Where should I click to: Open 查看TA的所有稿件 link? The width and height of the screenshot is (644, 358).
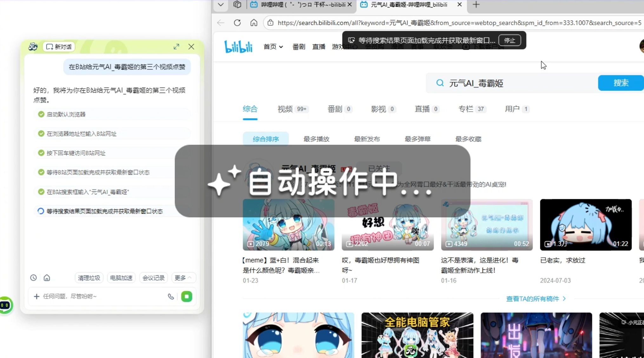click(x=536, y=299)
